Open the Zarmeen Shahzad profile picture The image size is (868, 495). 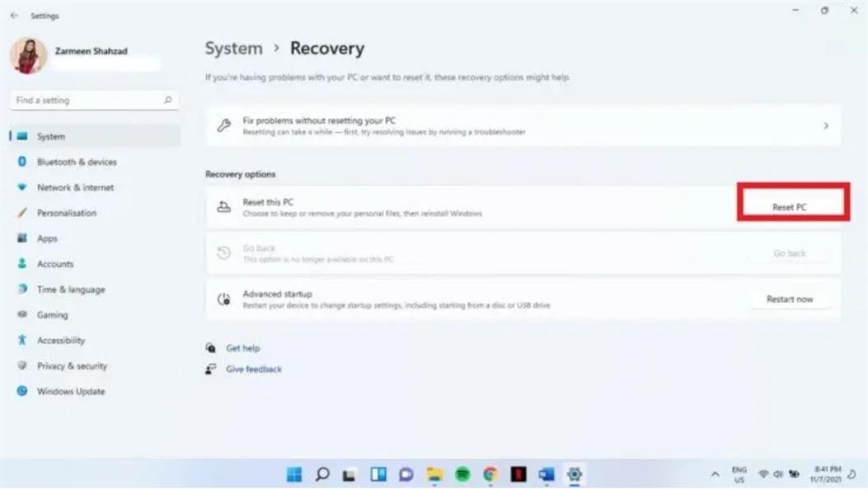[x=28, y=55]
